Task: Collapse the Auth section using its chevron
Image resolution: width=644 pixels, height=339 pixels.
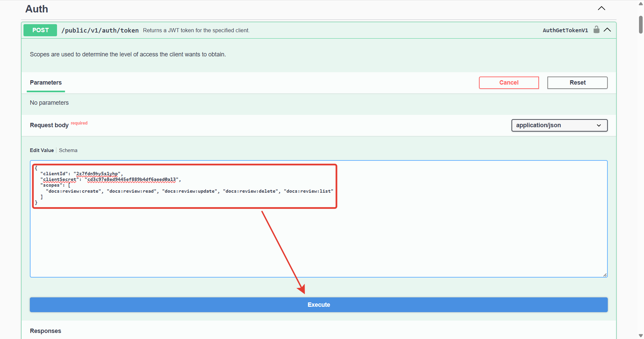Action: tap(601, 8)
